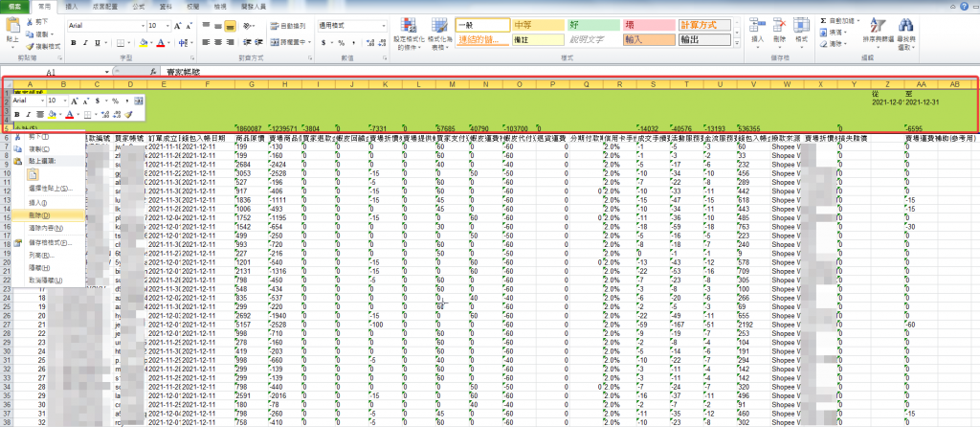This screenshot has height=427, width=980.
Task: Click the AutoSum (自動加總) sigma icon
Action: tap(821, 20)
